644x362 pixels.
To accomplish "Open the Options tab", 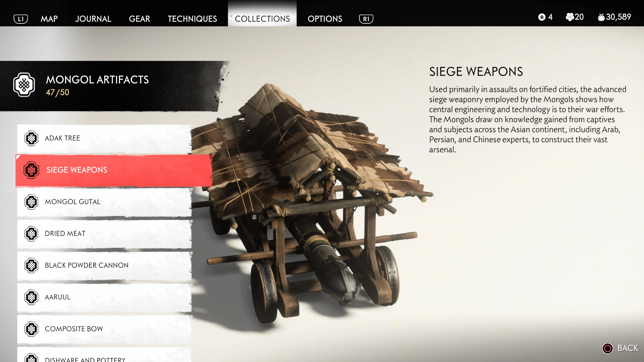I will (x=325, y=19).
